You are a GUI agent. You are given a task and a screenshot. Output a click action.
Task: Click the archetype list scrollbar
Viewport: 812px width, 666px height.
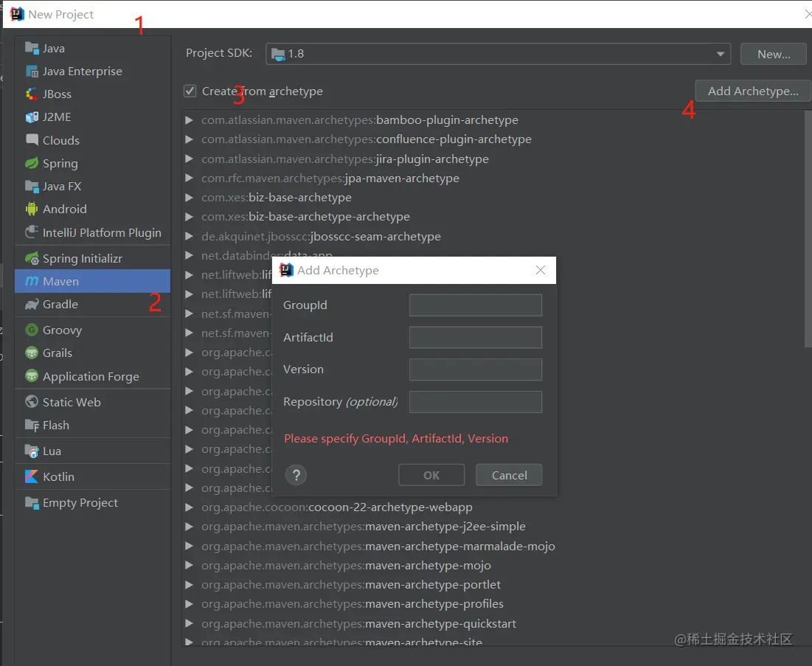pyautogui.click(x=808, y=228)
